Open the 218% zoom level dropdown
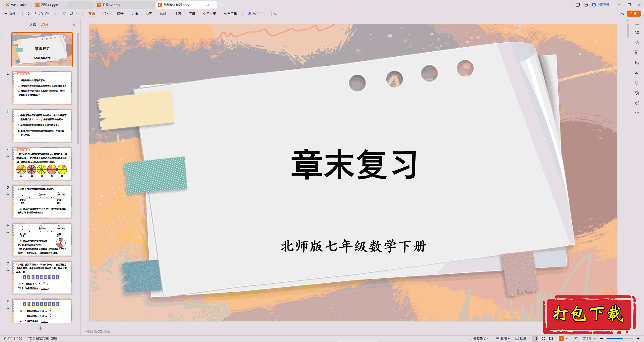 click(589, 338)
